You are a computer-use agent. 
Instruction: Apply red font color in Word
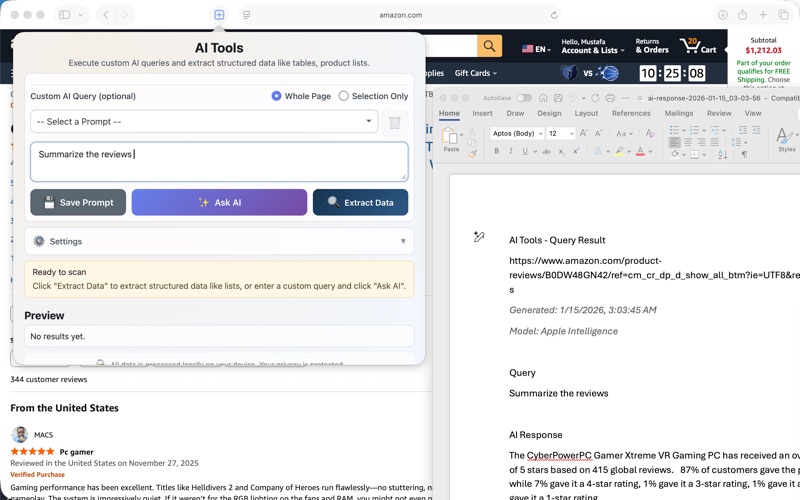point(640,151)
